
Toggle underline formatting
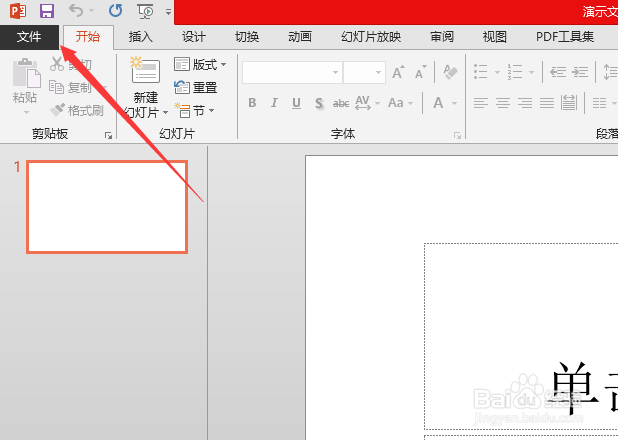pyautogui.click(x=296, y=103)
